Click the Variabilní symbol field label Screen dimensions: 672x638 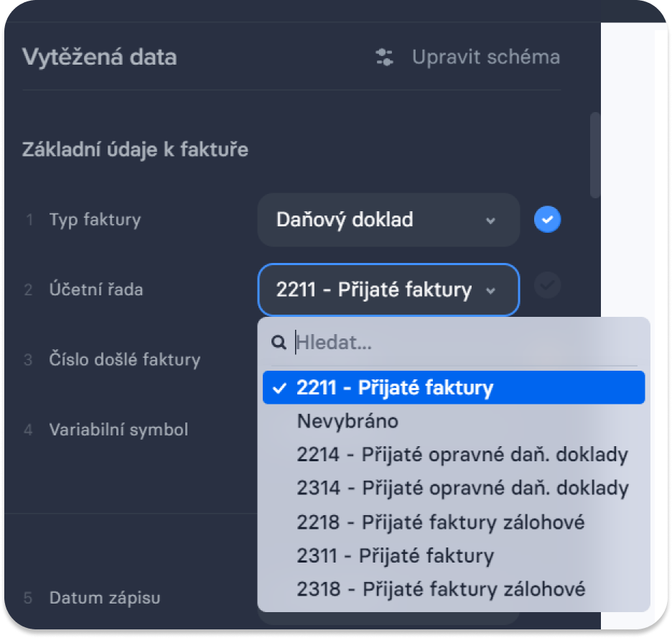118,430
